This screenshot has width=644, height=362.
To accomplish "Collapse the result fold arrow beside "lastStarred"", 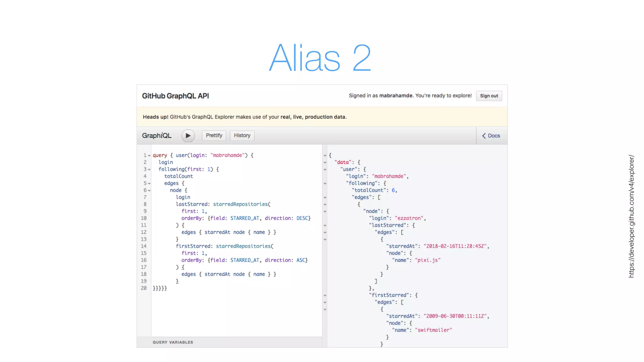I will (325, 226).
